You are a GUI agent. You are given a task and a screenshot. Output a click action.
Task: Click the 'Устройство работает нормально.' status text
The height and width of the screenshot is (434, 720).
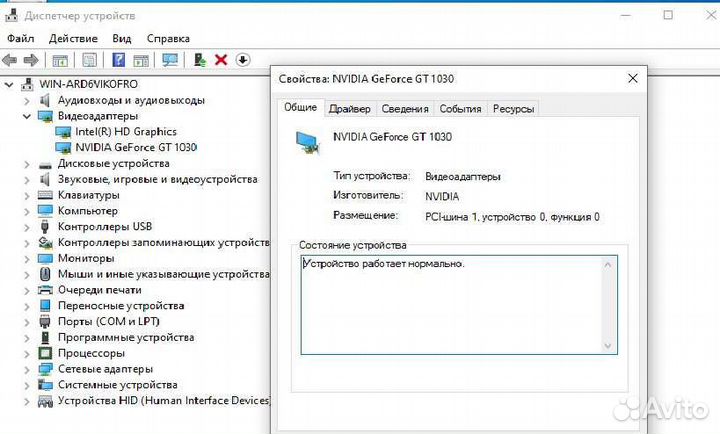[x=384, y=264]
